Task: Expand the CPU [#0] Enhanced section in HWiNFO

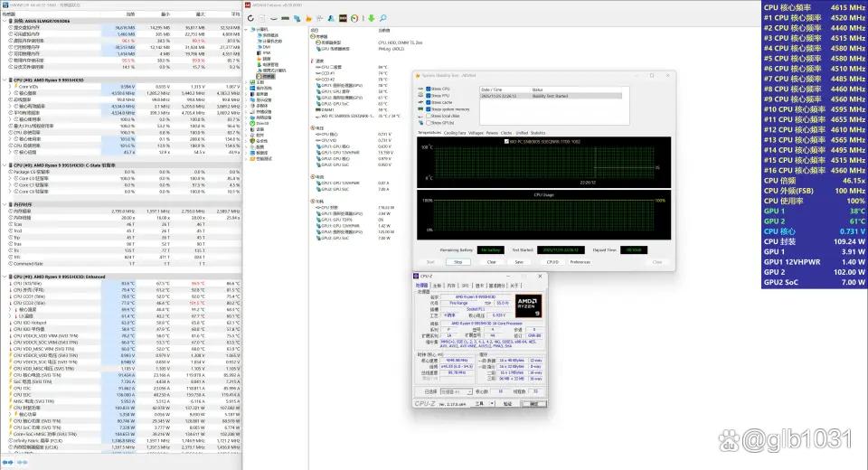Action: pyautogui.click(x=4, y=277)
